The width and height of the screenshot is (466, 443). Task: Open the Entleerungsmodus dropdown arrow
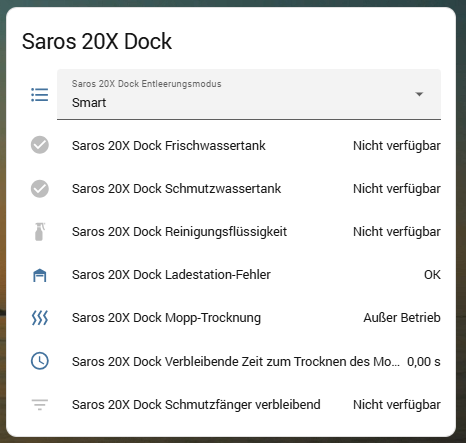pyautogui.click(x=419, y=94)
